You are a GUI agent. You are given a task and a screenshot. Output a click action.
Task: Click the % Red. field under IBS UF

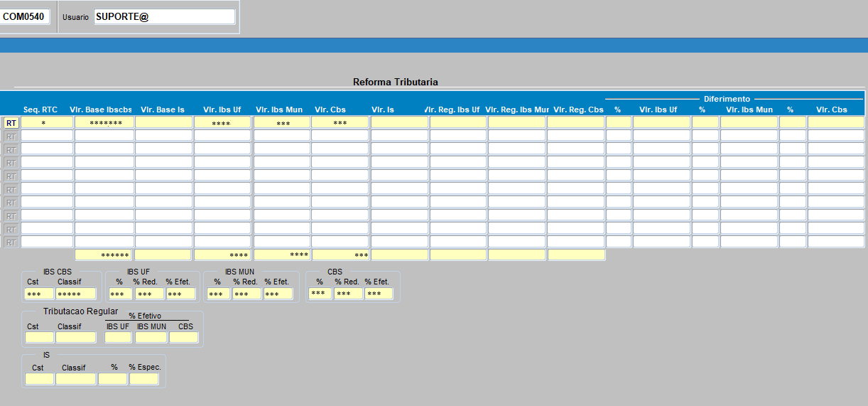150,294
